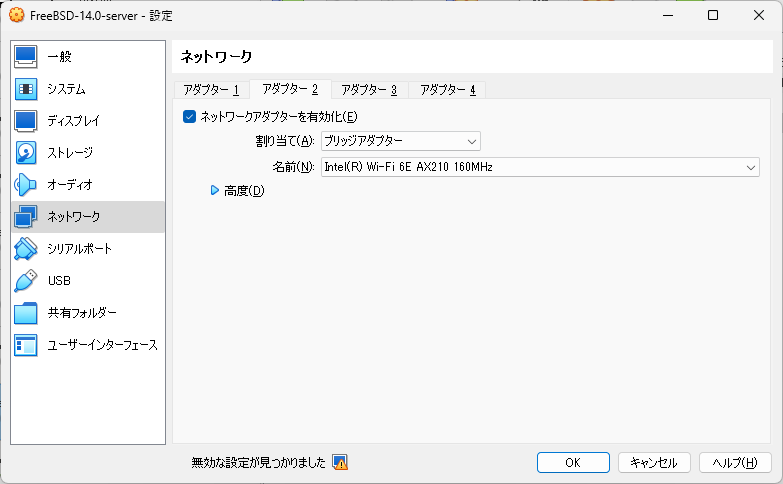
Task: Select the 共有フォルダー folder icon
Action: pyautogui.click(x=25, y=313)
